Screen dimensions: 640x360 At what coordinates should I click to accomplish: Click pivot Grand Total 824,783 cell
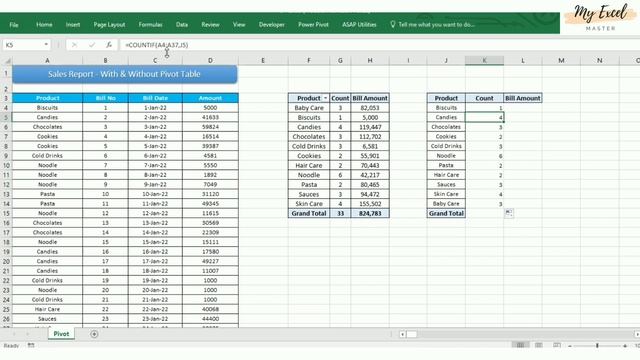point(370,213)
